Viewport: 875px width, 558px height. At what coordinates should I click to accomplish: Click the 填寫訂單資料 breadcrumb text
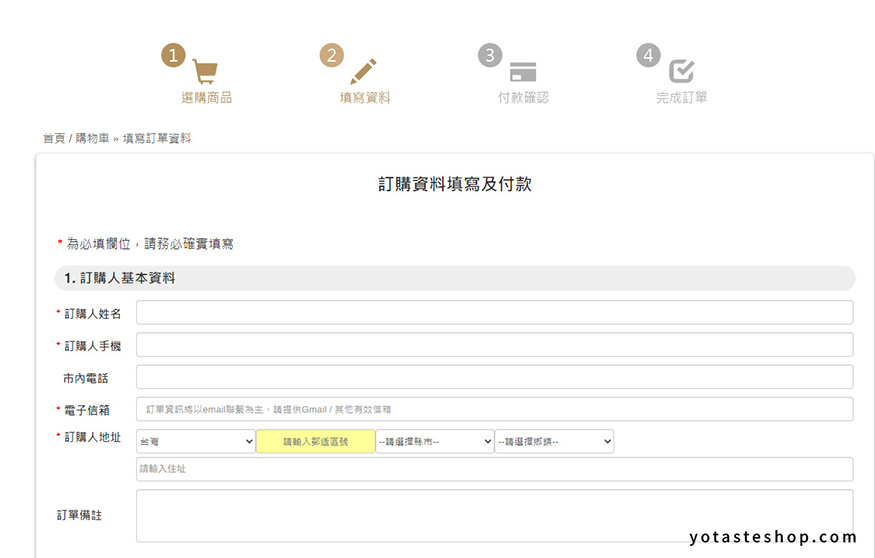coord(157,138)
